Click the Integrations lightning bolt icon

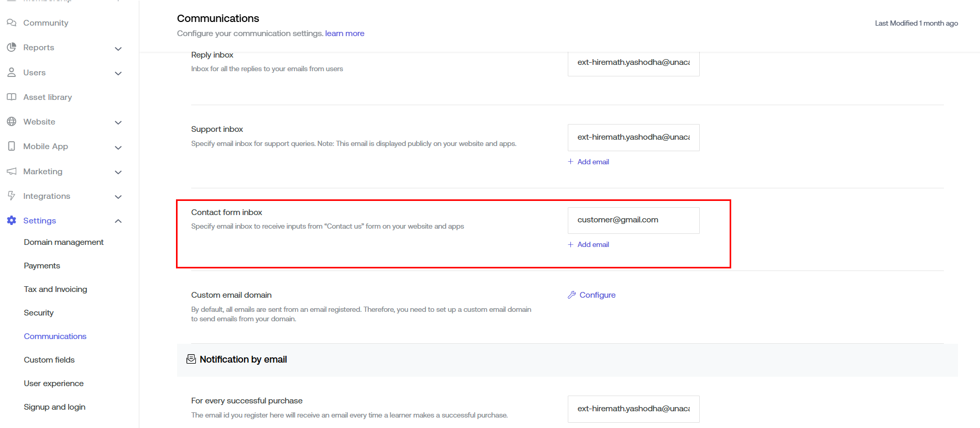point(11,196)
